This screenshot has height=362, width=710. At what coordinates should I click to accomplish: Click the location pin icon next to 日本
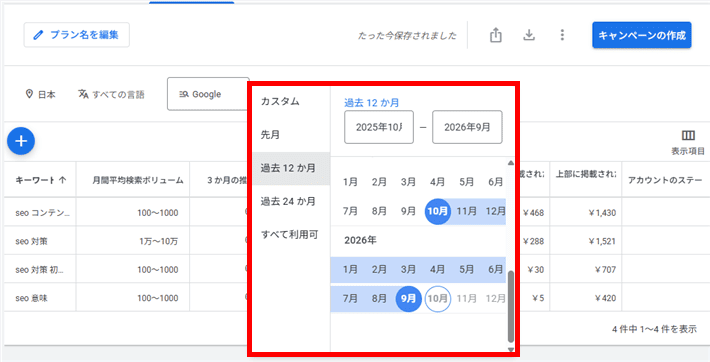[x=29, y=94]
